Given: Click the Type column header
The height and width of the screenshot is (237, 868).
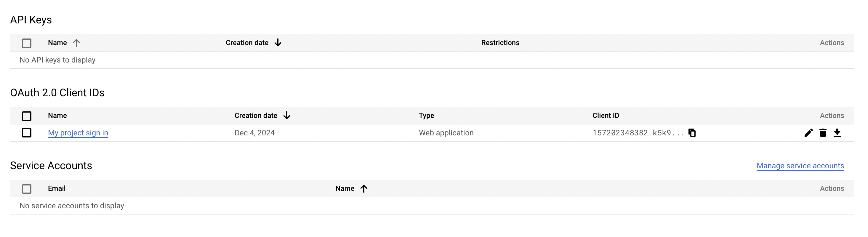Looking at the screenshot, I should click(426, 116).
